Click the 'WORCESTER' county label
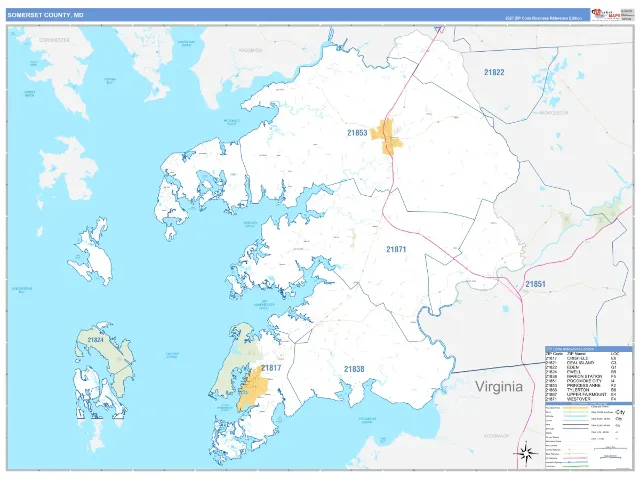This screenshot has width=640, height=480. pos(554,113)
